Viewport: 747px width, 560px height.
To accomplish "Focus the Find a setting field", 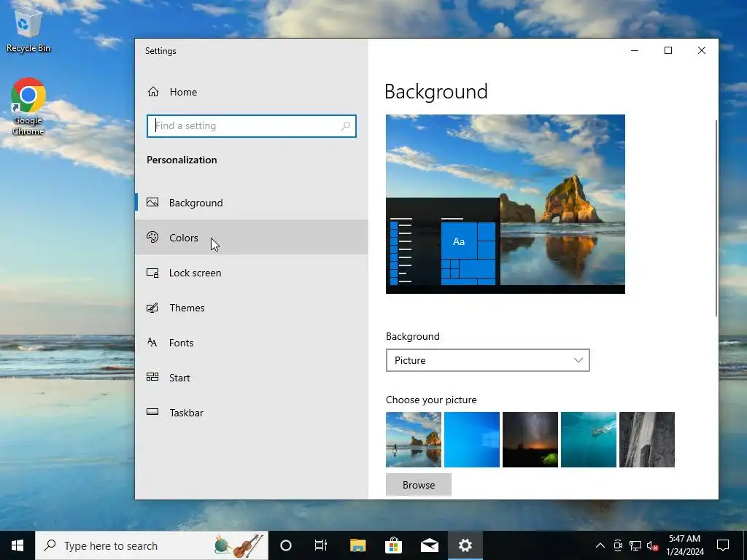I will 252,125.
